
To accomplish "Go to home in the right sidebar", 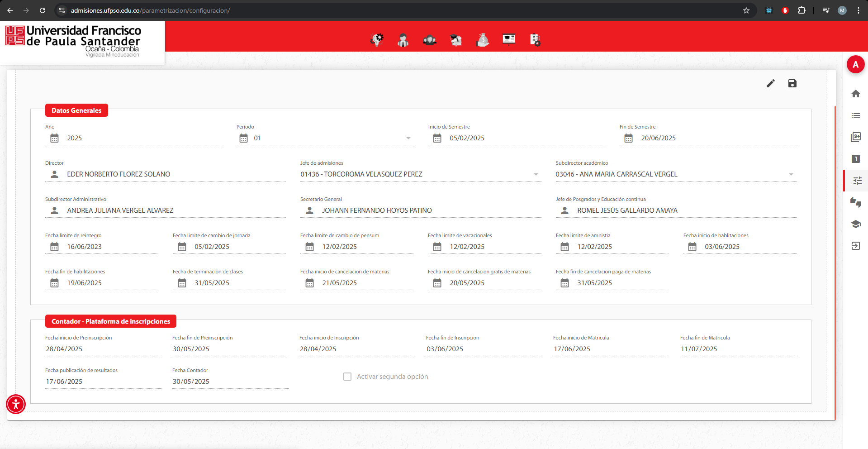I will (x=855, y=94).
